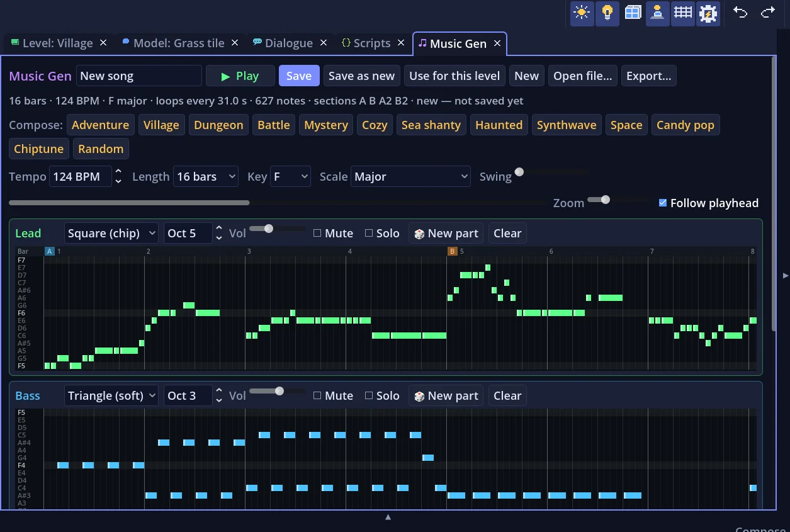Click the New song button

pyautogui.click(x=527, y=76)
